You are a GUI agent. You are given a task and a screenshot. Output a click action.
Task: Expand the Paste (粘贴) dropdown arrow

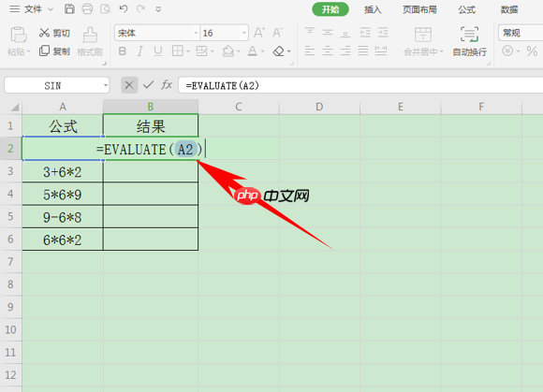pos(28,51)
